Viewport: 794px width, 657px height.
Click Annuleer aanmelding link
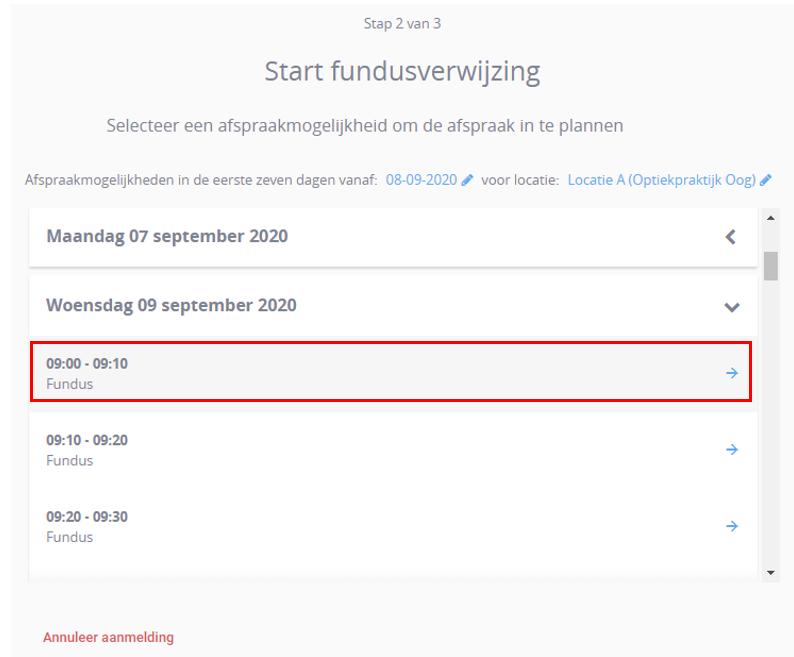(108, 637)
